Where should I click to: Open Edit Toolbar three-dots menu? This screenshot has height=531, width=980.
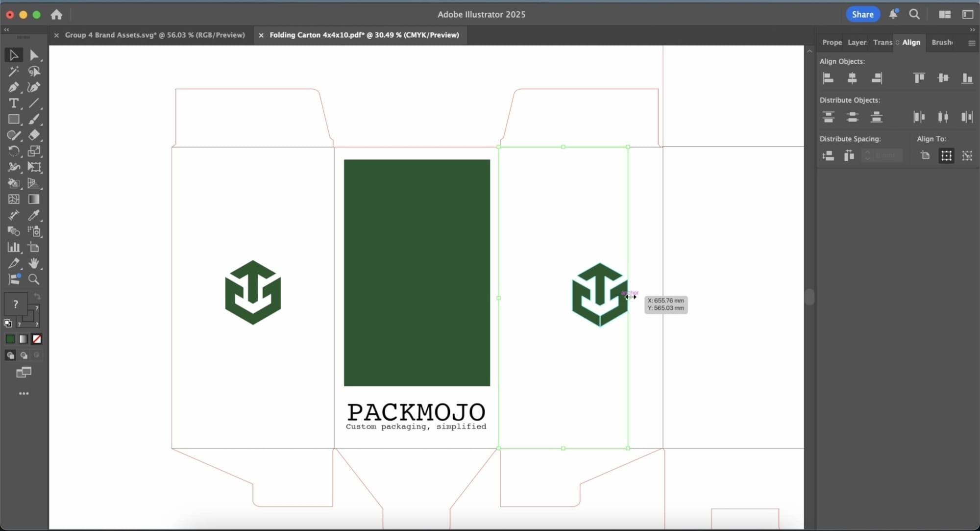click(x=24, y=394)
